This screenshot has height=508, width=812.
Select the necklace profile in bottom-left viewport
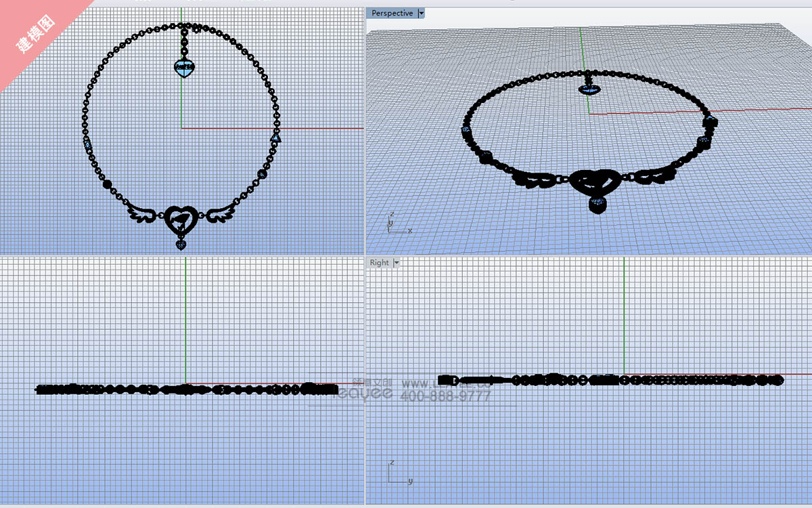click(x=186, y=389)
